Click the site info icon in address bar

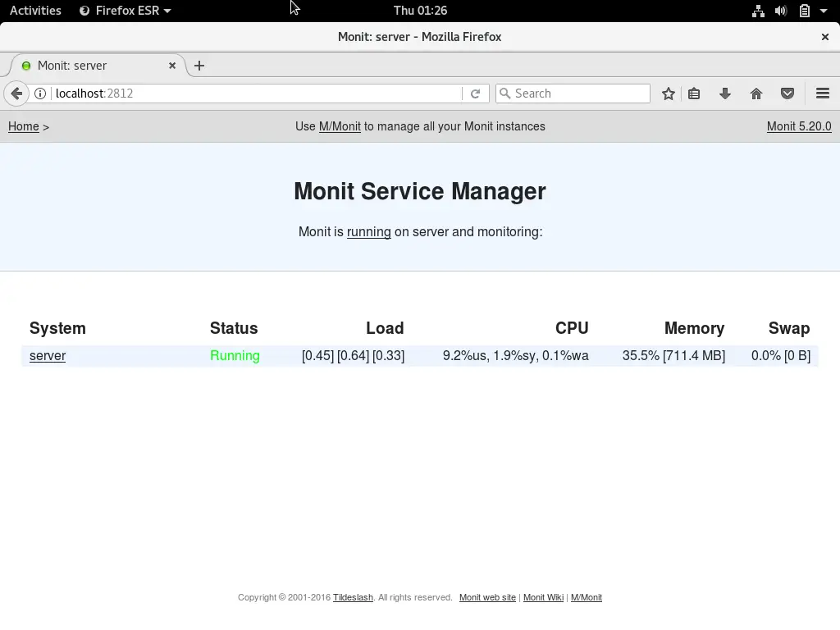tap(40, 93)
